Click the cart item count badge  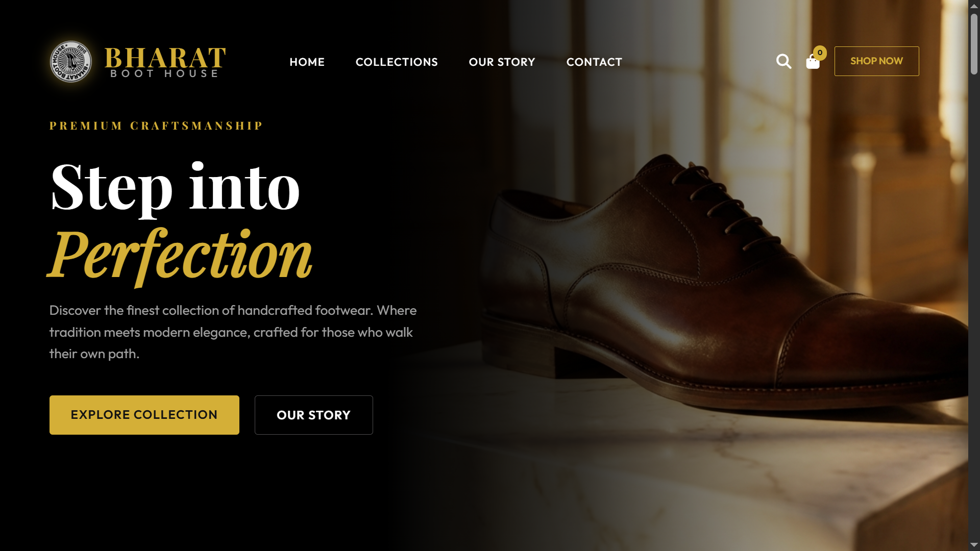click(820, 53)
